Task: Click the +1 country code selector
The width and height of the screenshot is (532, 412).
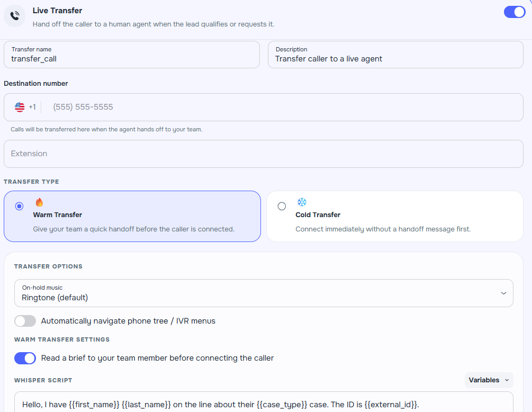Action: tap(32, 107)
